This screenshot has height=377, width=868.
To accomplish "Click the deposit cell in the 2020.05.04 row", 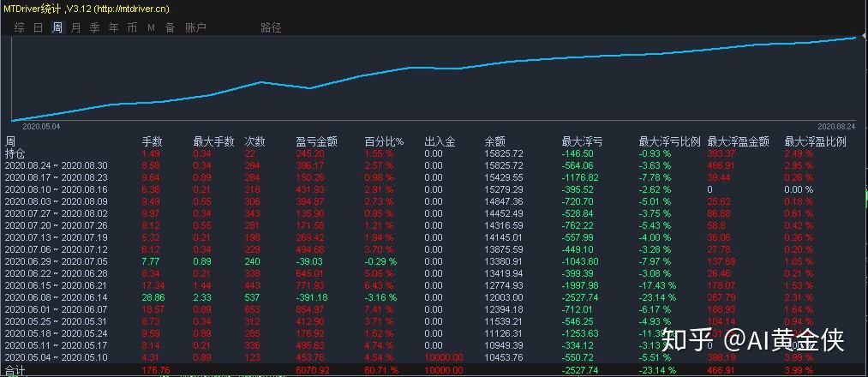I will tap(444, 357).
